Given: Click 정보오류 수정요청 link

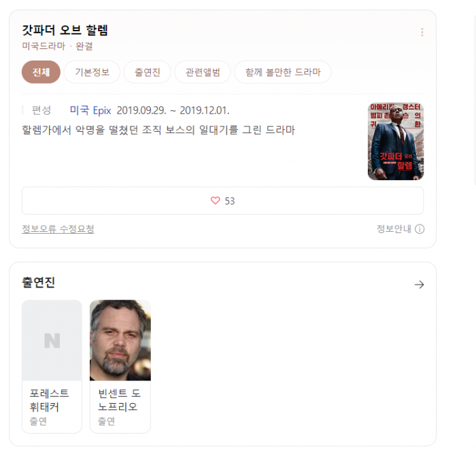Looking at the screenshot, I should click(x=58, y=229).
